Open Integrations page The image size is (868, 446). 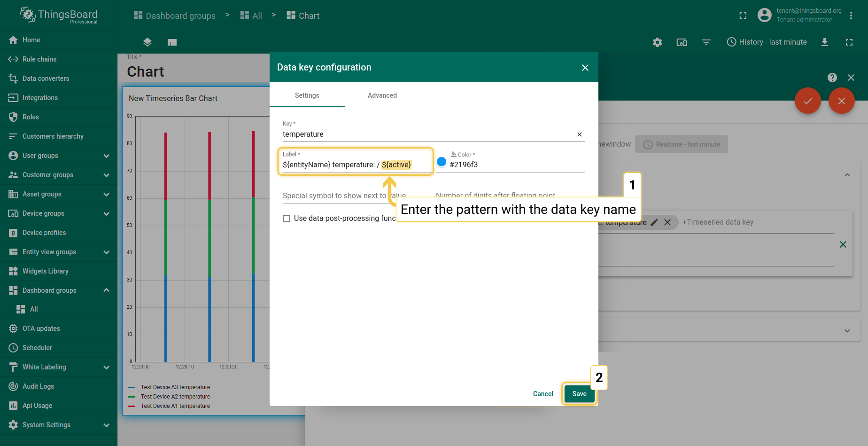pos(58,98)
